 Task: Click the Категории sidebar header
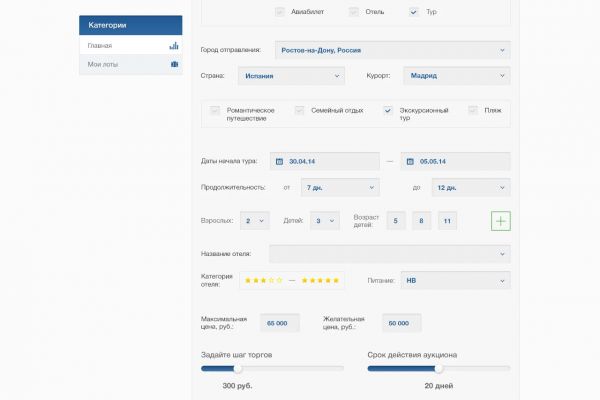(x=130, y=25)
